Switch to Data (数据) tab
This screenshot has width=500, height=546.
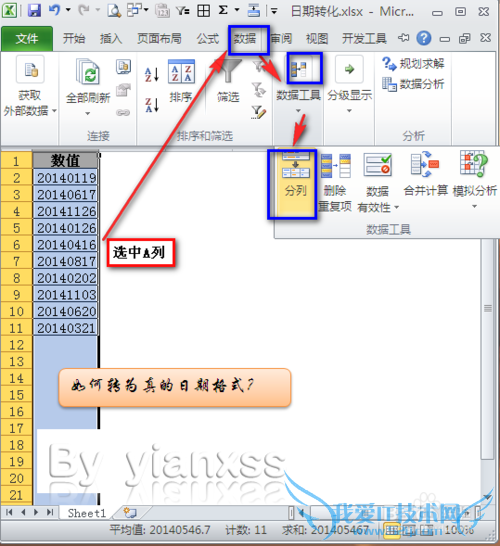pos(245,38)
